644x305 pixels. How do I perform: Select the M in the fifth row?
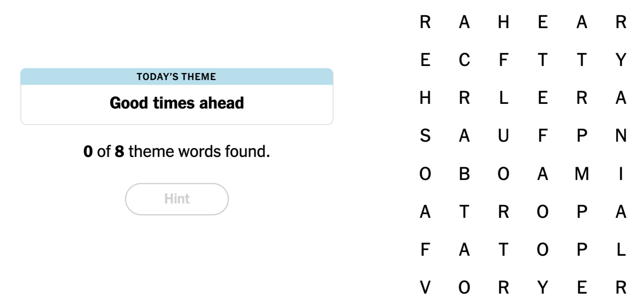pos(582,174)
